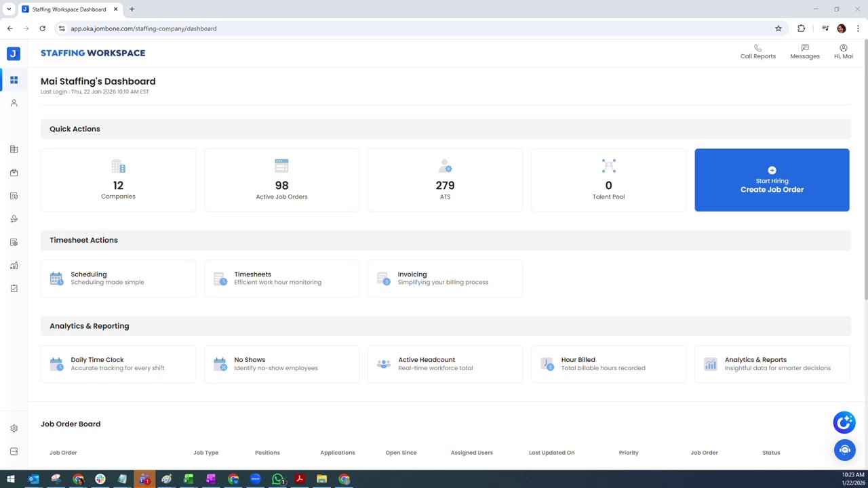Open the person profile icon in sidebar

click(14, 103)
